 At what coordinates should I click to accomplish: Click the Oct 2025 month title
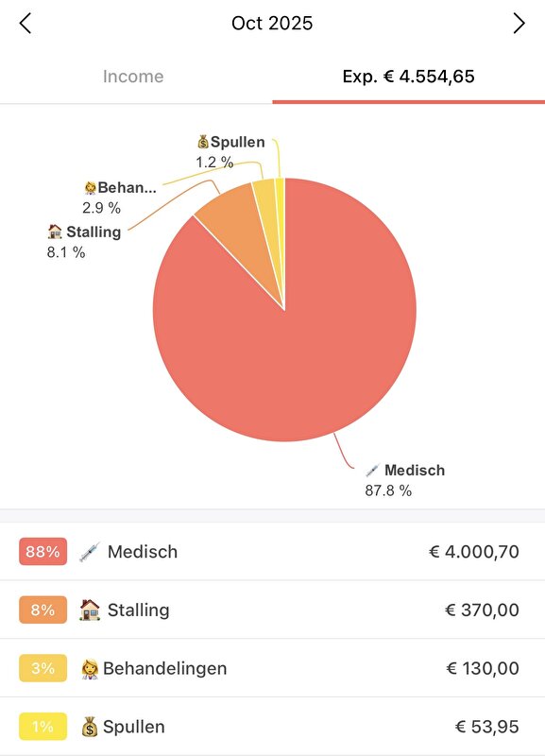[x=272, y=22]
